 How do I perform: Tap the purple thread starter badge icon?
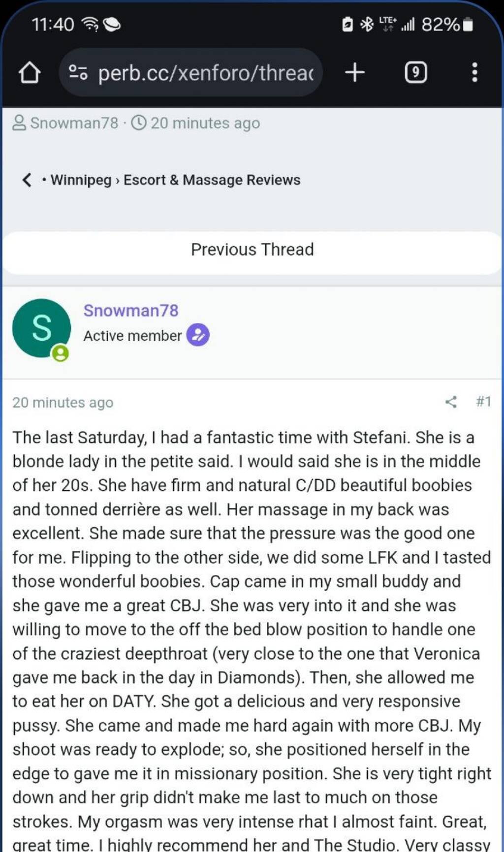[198, 335]
